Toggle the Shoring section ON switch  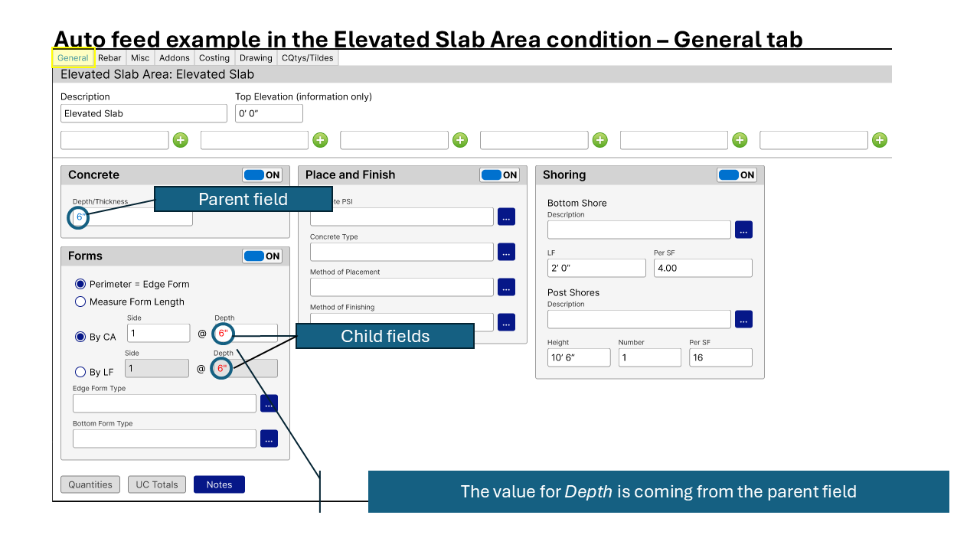point(737,175)
